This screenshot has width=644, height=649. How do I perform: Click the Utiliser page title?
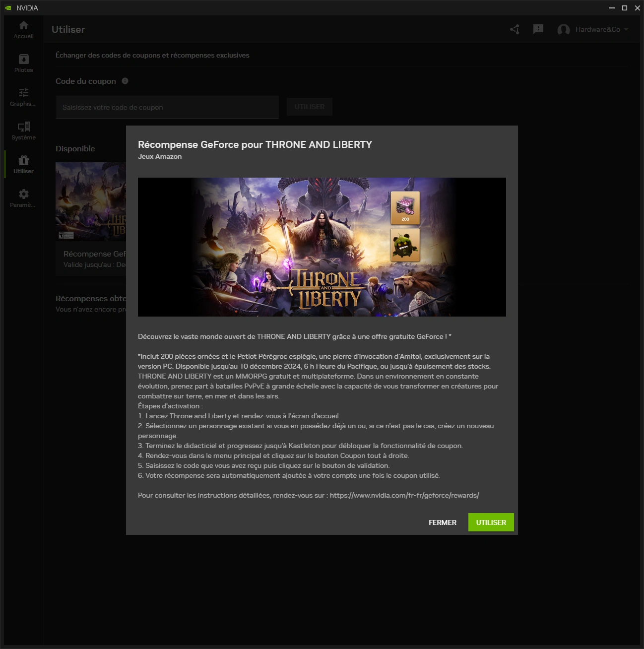[68, 29]
